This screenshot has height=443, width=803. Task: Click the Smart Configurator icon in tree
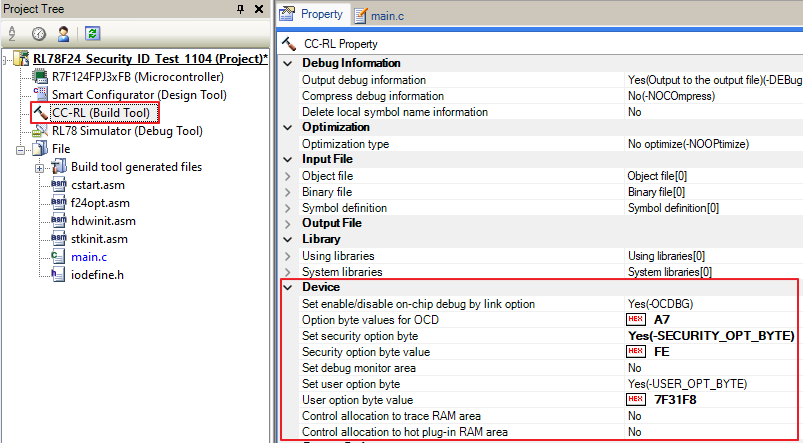point(40,95)
